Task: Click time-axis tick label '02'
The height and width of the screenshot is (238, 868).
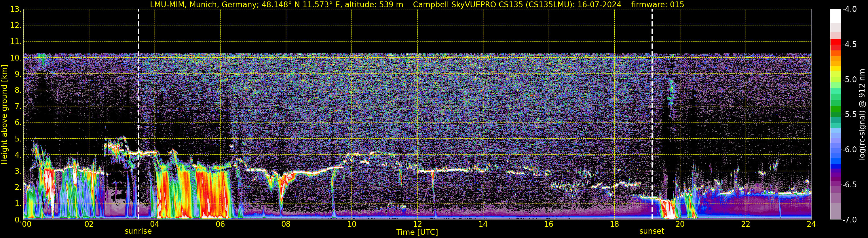Action: [x=89, y=224]
